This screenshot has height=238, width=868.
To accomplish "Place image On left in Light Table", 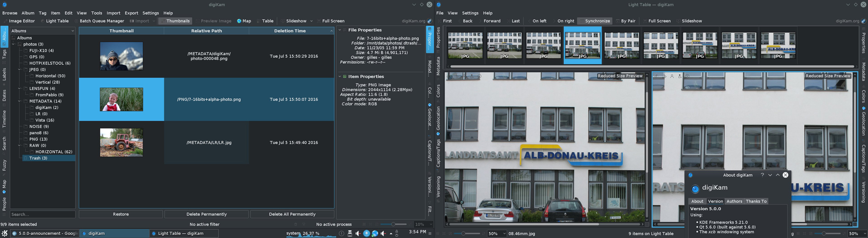I will [537, 21].
